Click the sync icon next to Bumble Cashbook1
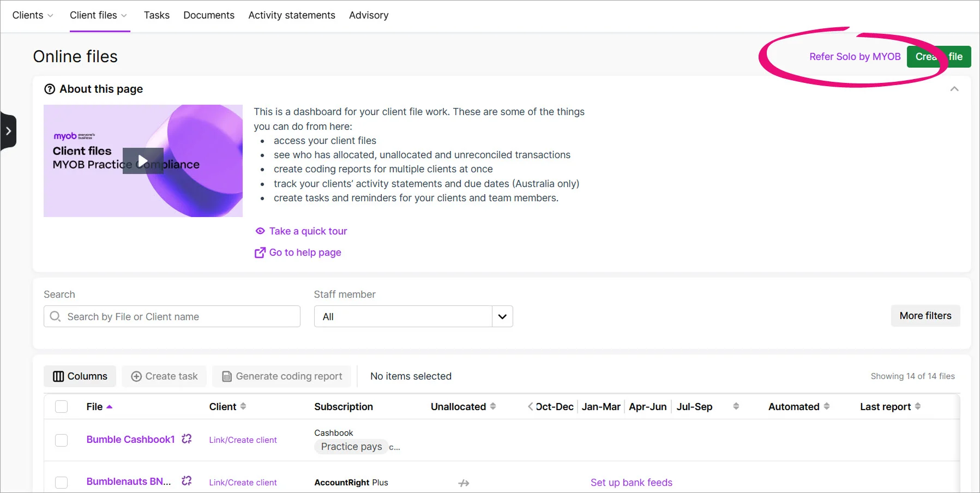Screen dimensions: 980x493 (x=187, y=439)
